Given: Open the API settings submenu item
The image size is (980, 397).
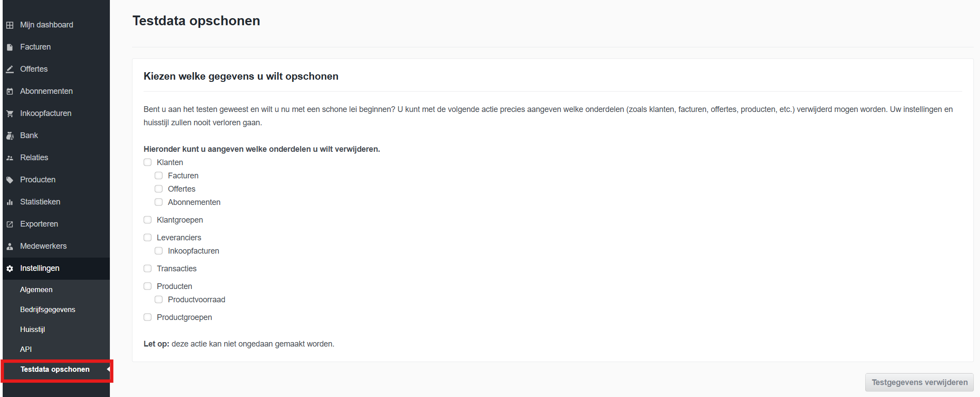Looking at the screenshot, I should click(26, 349).
